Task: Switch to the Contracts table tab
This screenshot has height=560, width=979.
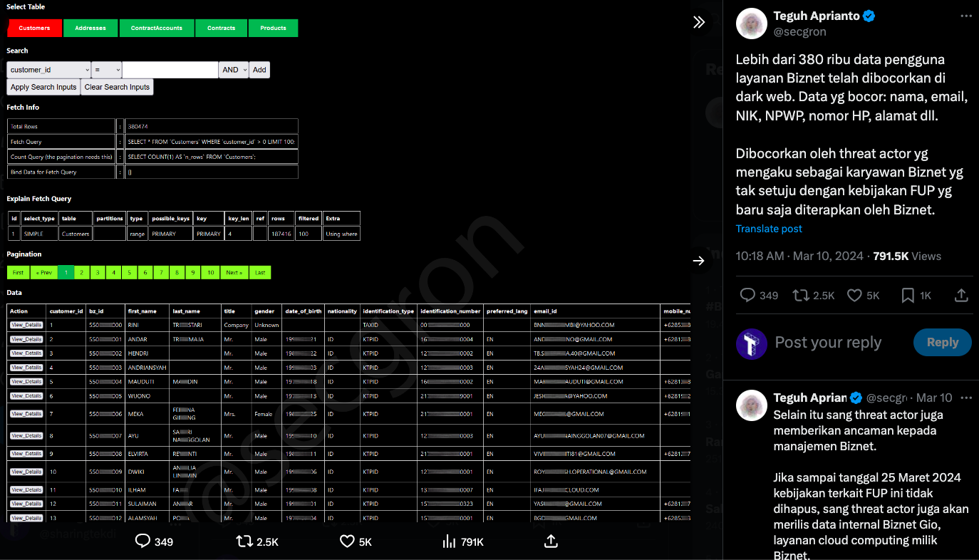Action: [x=221, y=28]
